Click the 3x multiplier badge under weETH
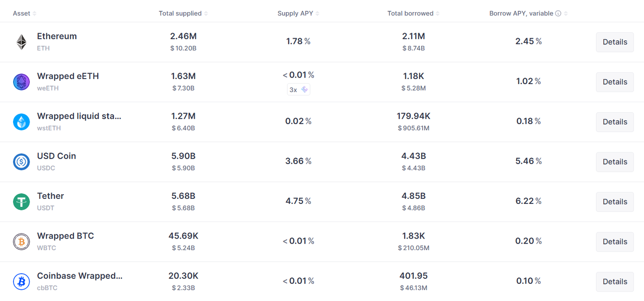 (298, 89)
